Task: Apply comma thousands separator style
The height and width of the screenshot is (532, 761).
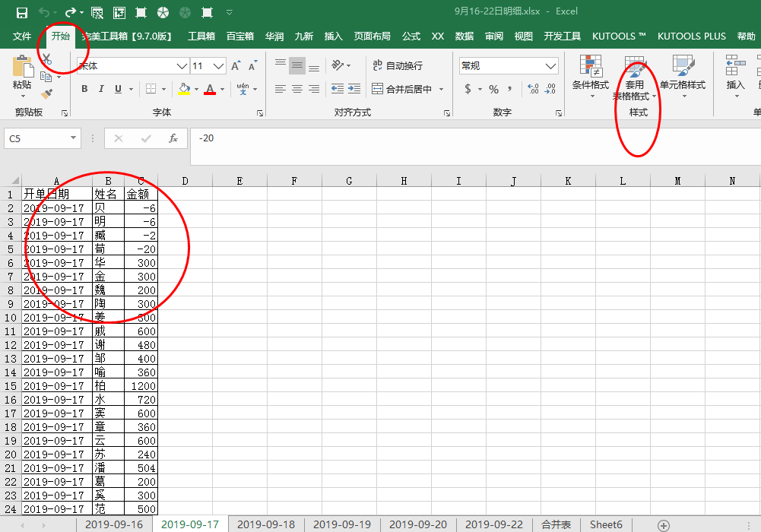Action: [x=510, y=89]
